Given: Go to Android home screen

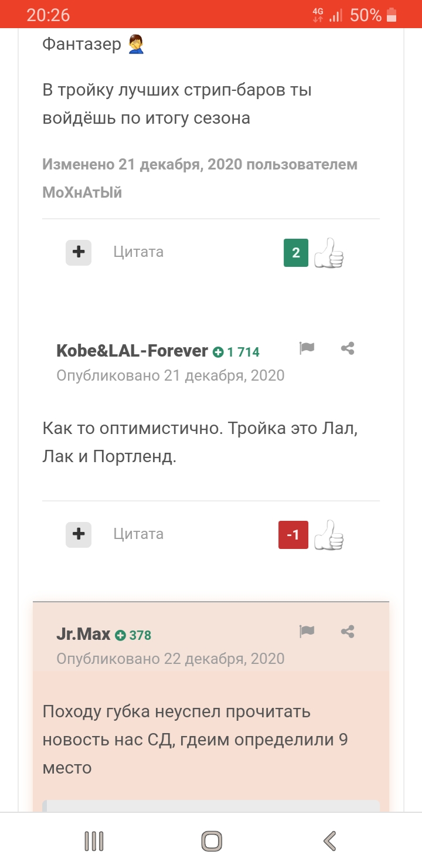Looking at the screenshot, I should point(212,841).
